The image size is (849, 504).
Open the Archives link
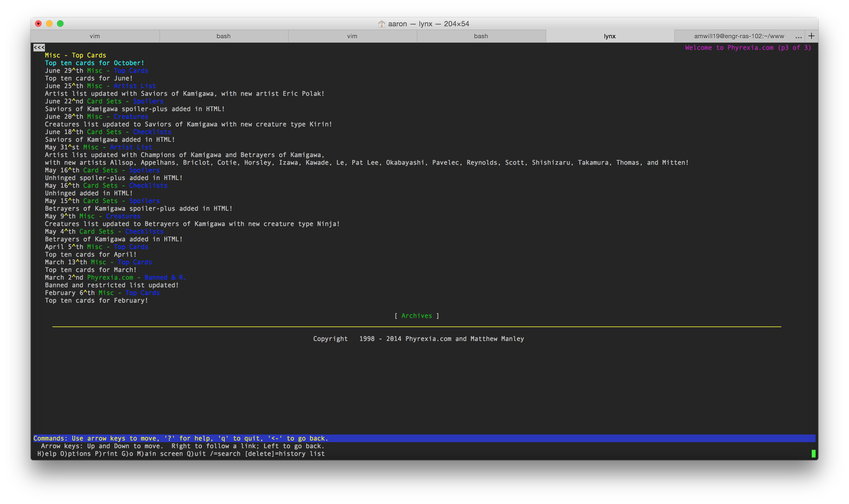417,316
